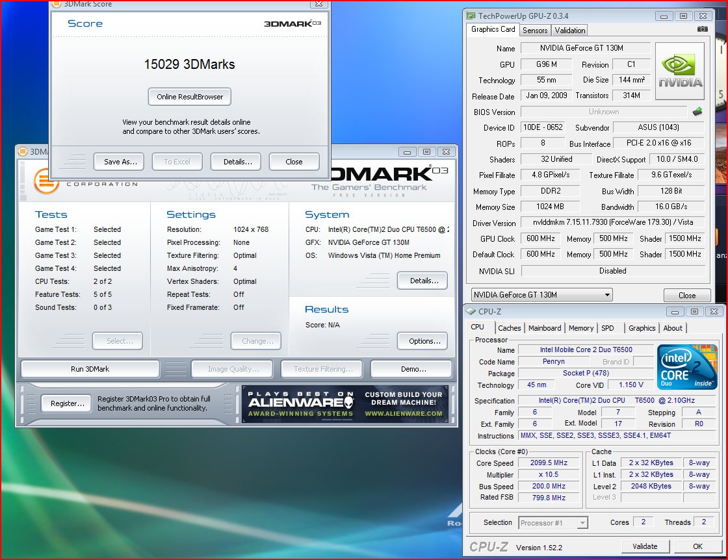Click the Register button

coord(68,403)
